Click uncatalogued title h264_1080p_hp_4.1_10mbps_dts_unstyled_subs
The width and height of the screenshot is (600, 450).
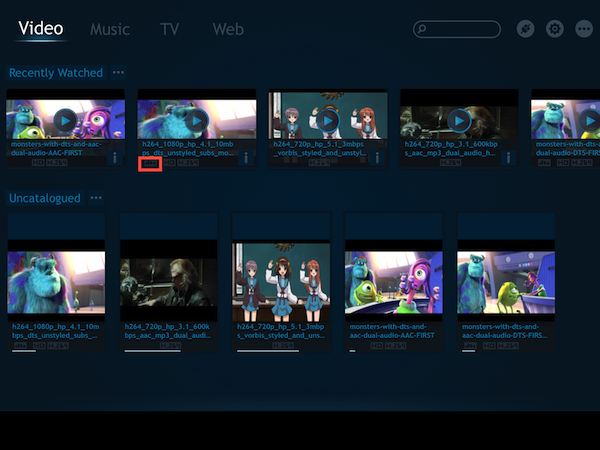[55, 331]
